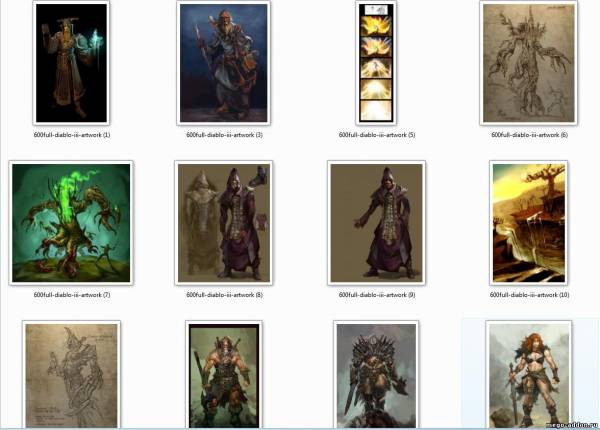Click the file name 600full-diablo-iii-artwork (8)
This screenshot has width=600, height=430.
click(x=224, y=295)
